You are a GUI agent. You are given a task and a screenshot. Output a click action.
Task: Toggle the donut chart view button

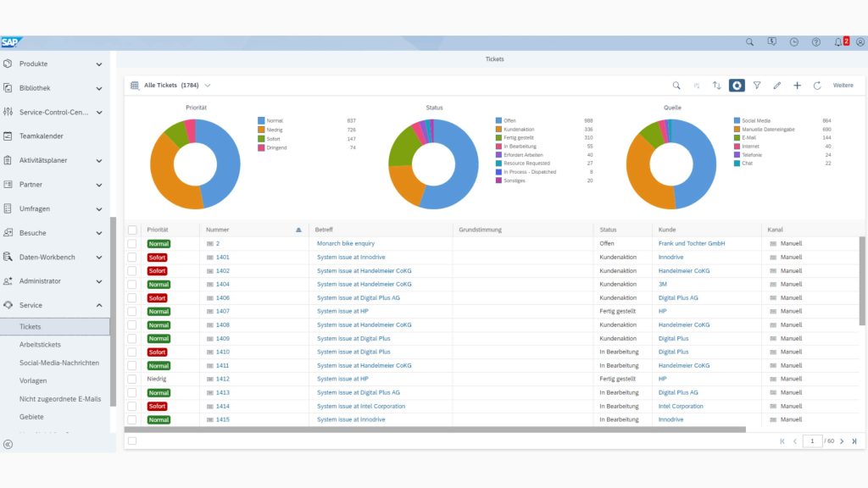(737, 86)
